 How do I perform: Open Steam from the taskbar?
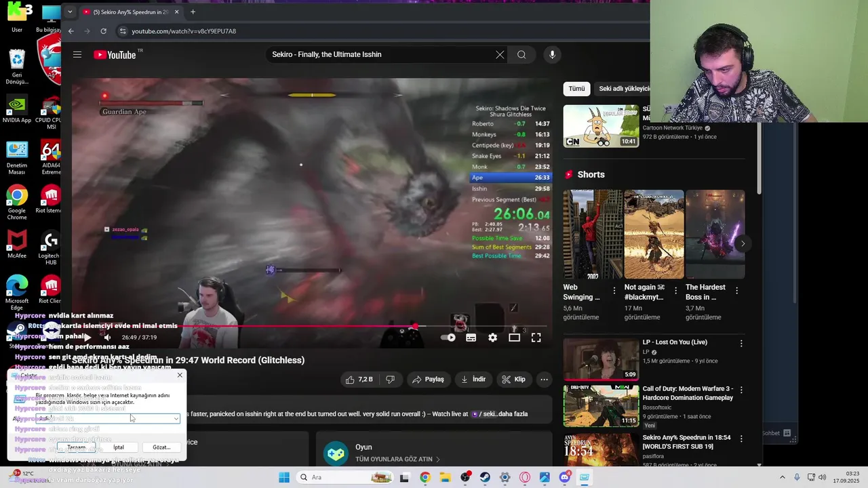(485, 477)
